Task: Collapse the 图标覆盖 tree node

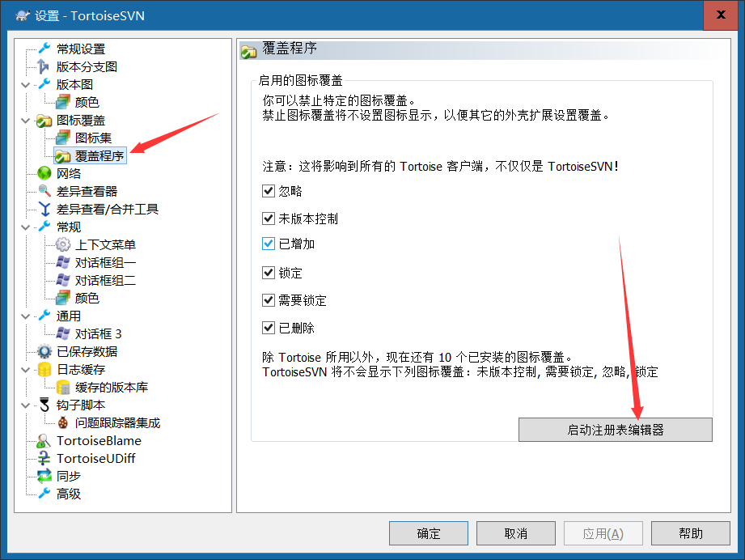Action: click(x=26, y=121)
